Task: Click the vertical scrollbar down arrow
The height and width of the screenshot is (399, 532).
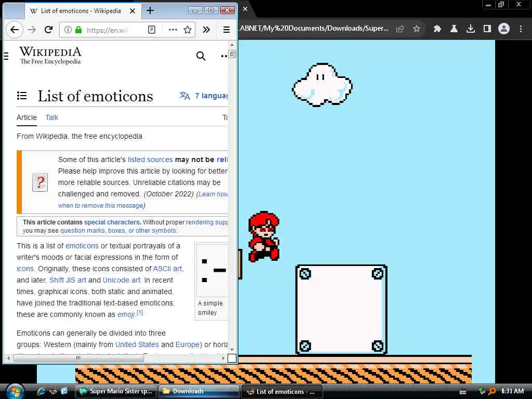Action: (x=232, y=350)
